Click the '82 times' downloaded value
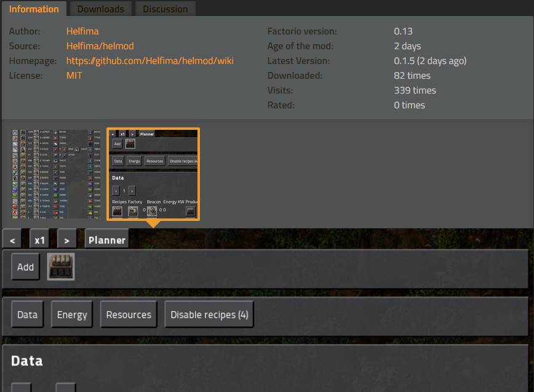The width and height of the screenshot is (534, 392). [x=412, y=76]
